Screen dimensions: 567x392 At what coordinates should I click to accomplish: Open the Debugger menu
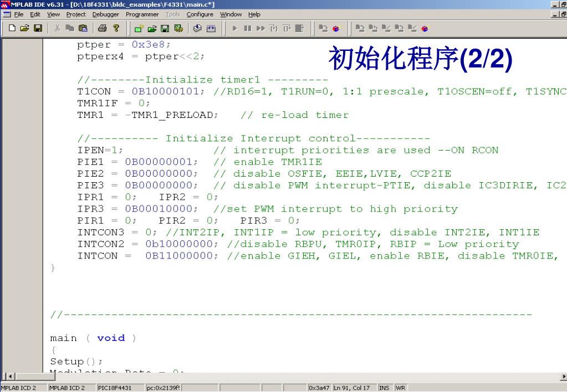106,14
